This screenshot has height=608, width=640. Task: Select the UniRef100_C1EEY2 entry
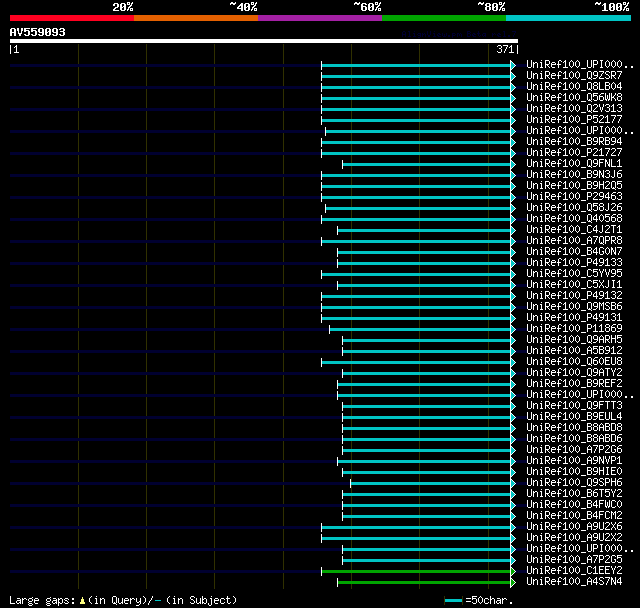point(574,571)
